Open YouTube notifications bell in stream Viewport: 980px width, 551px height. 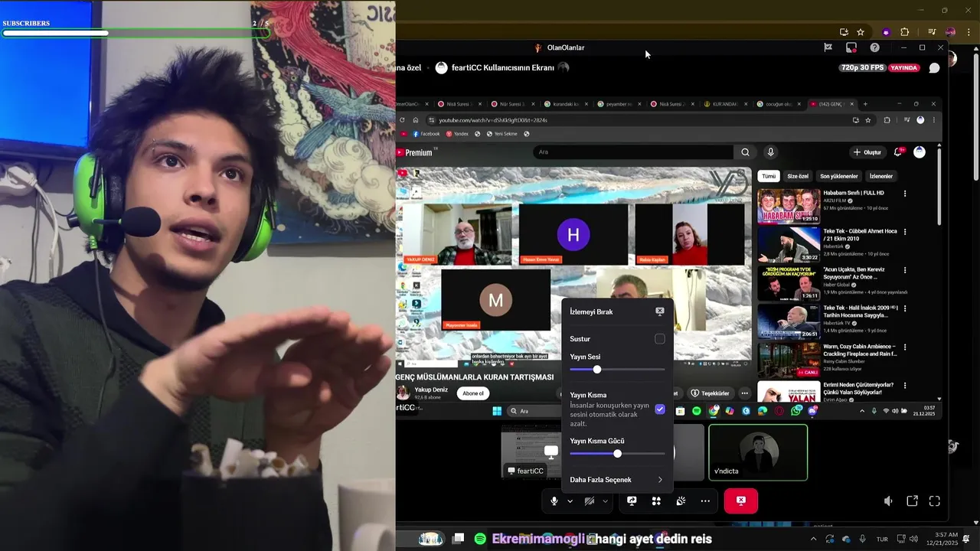click(899, 152)
